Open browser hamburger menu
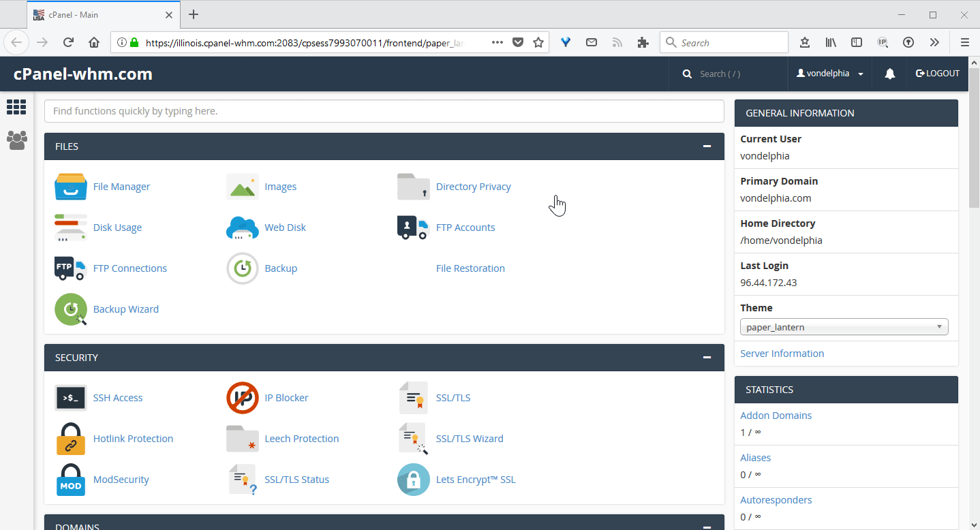This screenshot has width=980, height=530. tap(965, 42)
